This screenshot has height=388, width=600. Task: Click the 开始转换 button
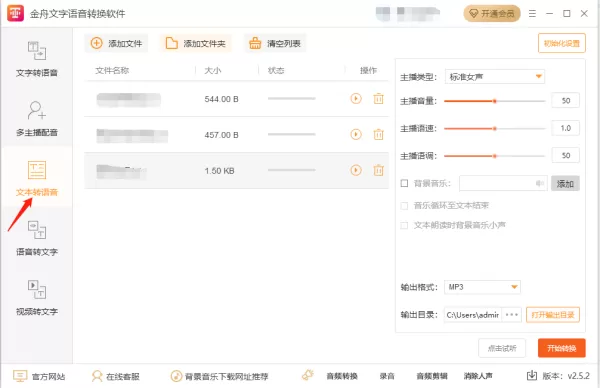click(x=561, y=348)
